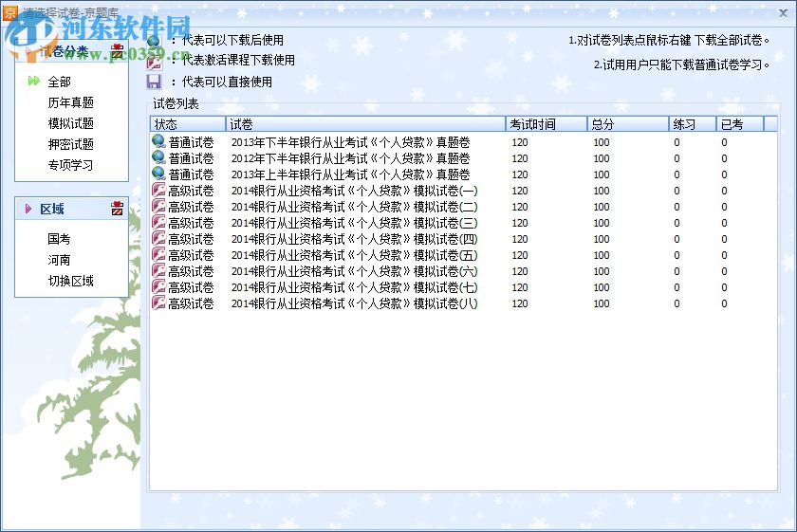Click key icon of 模拟试卷(七) row
The height and width of the screenshot is (532, 797).
click(159, 287)
